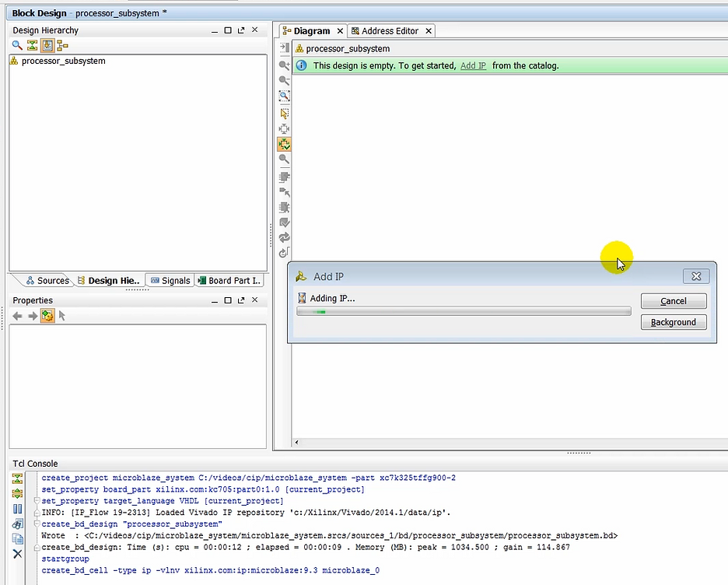The width and height of the screenshot is (728, 585).
Task: Activate the highlighted Add IP tool
Action: [284, 144]
